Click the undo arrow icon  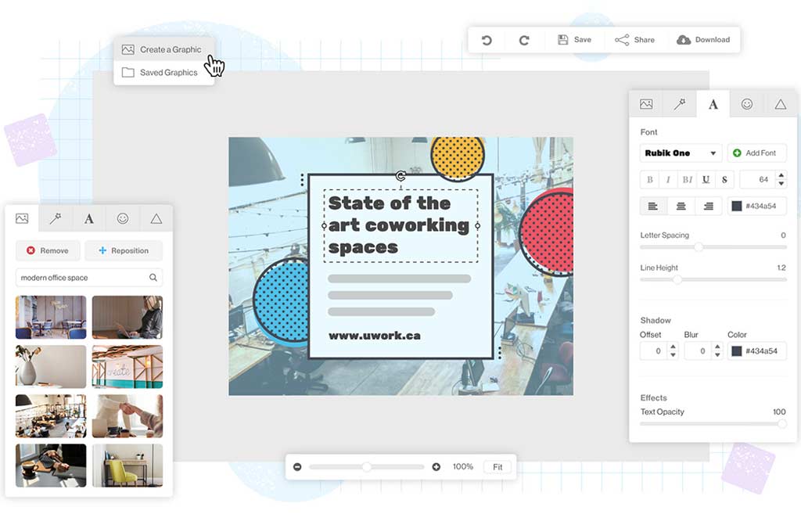(487, 40)
